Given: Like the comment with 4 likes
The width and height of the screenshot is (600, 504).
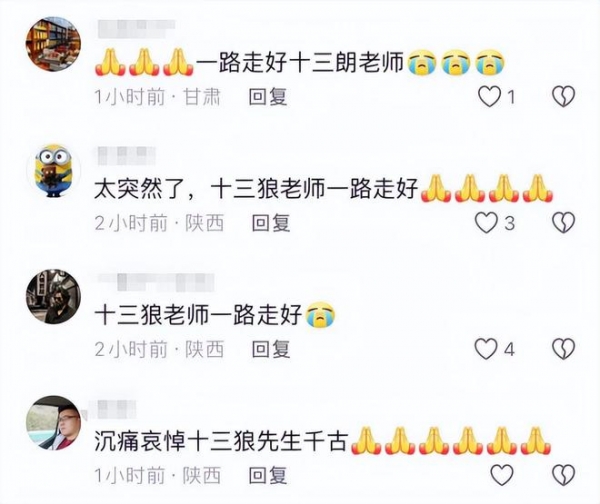Looking at the screenshot, I should coord(486,349).
